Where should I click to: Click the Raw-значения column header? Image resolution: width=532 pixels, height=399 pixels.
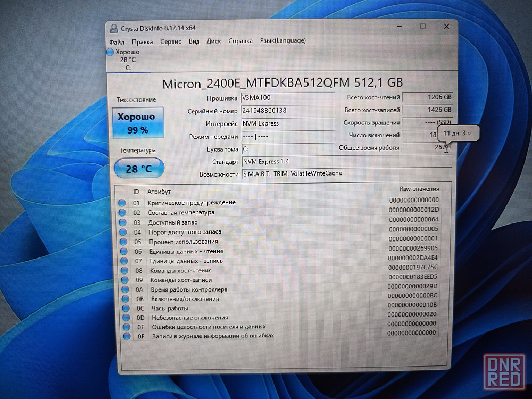tap(419, 189)
